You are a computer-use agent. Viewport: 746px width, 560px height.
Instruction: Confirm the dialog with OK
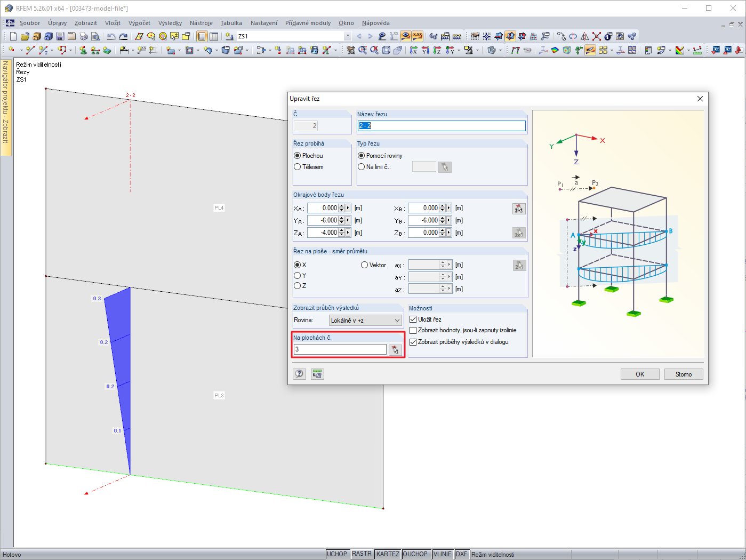pos(640,374)
